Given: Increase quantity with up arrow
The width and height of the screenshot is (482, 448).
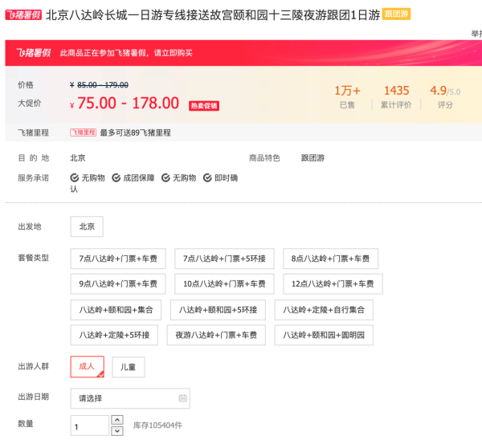Looking at the screenshot, I should point(117,420).
